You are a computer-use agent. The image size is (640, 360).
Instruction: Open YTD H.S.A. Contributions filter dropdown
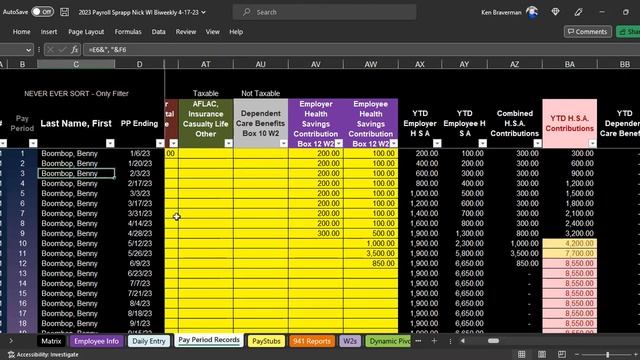coord(592,143)
